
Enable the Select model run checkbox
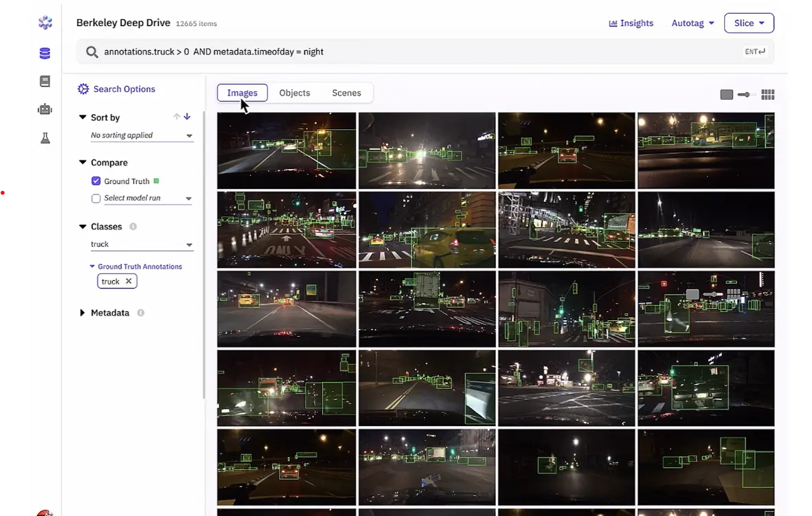[95, 198]
